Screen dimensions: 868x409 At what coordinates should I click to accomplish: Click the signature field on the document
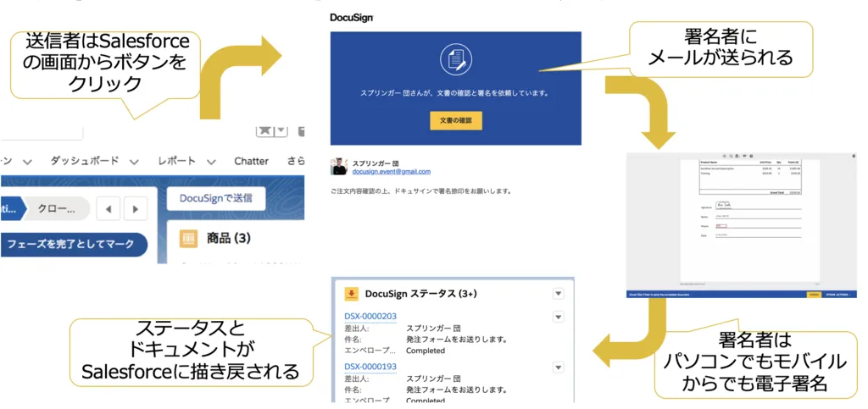(x=724, y=205)
